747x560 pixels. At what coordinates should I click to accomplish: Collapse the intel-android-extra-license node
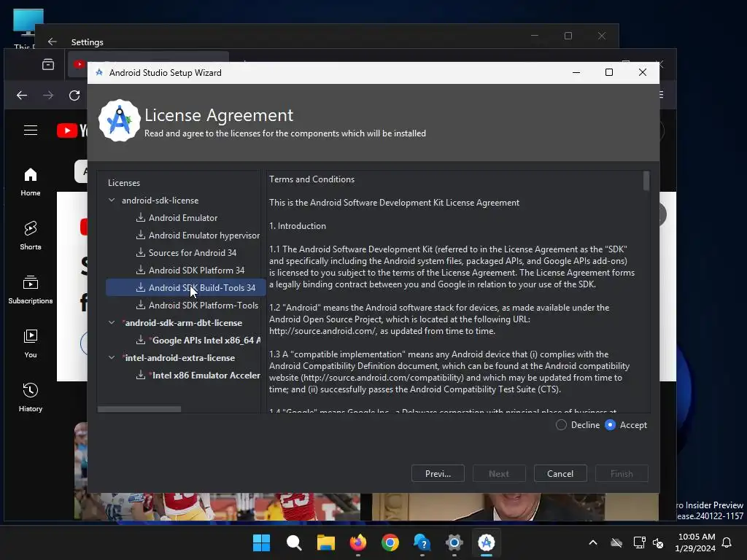click(x=112, y=357)
